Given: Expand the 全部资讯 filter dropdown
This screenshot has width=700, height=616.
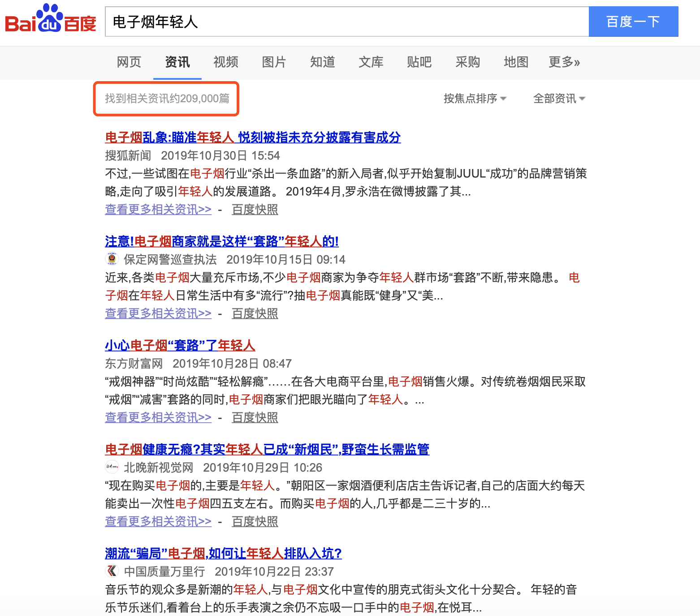Looking at the screenshot, I should pos(559,98).
